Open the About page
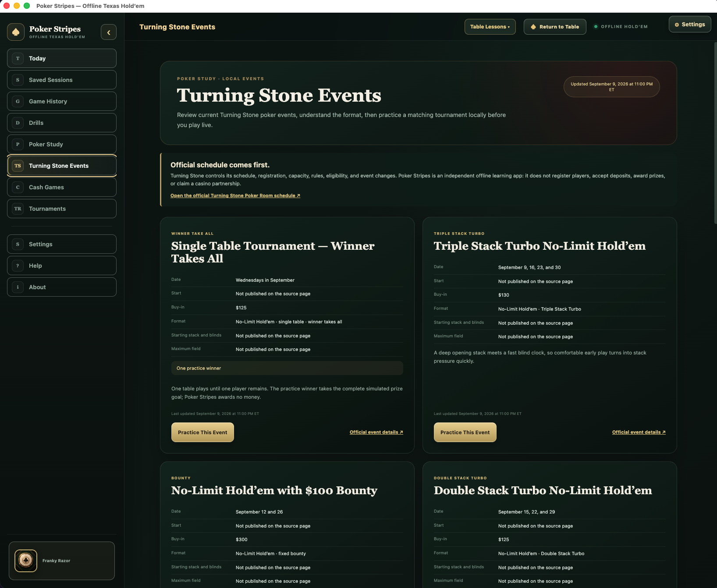 [x=62, y=287]
